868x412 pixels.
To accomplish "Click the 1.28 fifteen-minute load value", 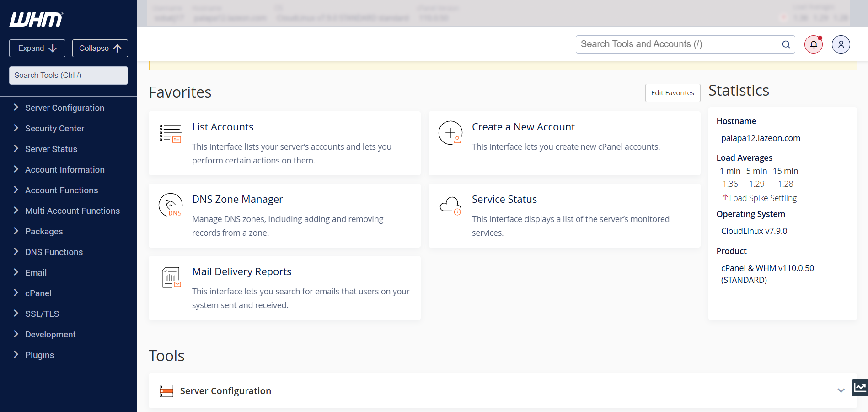I will coord(786,184).
